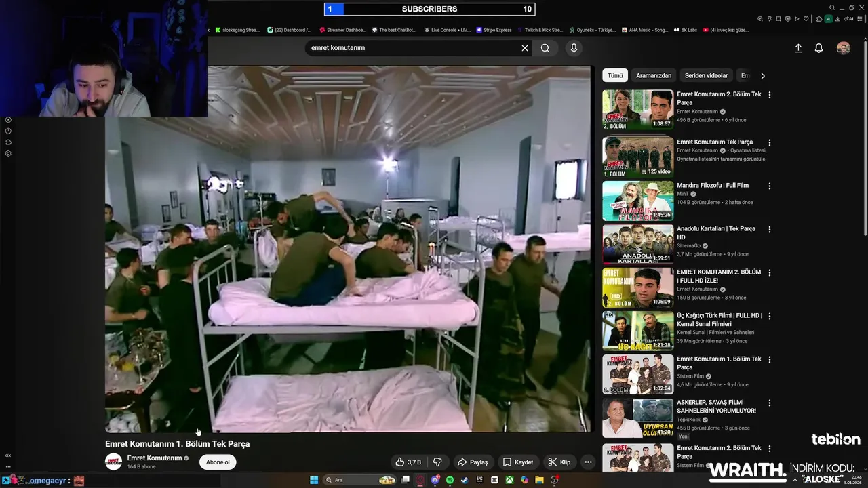This screenshot has height=488, width=868.
Task: Open Mandıra Filozofu | Full Film title
Action: (x=713, y=185)
